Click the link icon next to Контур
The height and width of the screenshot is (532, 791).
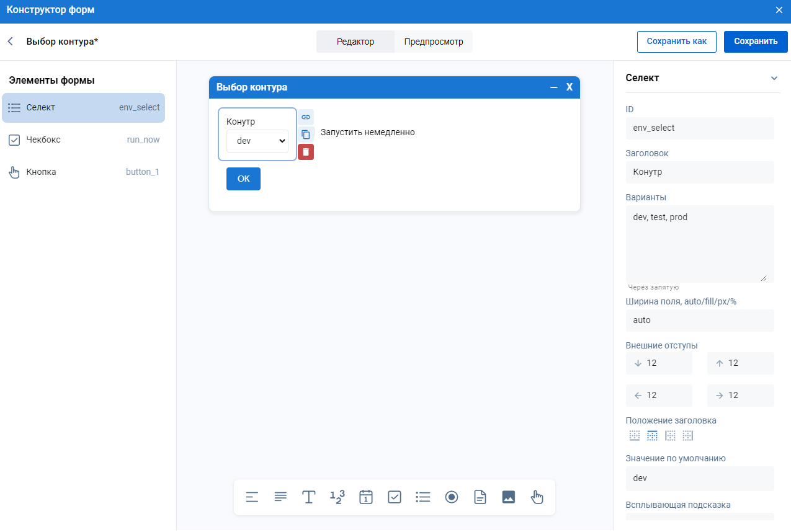coord(306,117)
